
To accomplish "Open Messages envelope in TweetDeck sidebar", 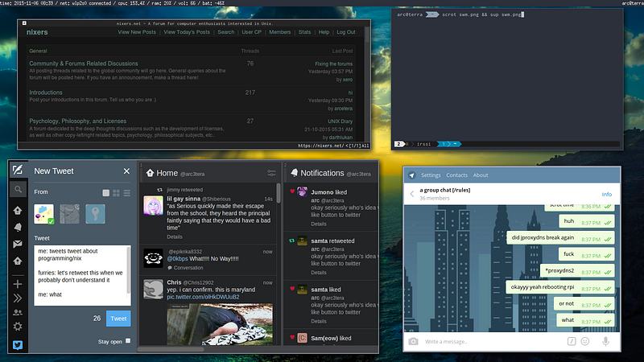I will [x=18, y=244].
